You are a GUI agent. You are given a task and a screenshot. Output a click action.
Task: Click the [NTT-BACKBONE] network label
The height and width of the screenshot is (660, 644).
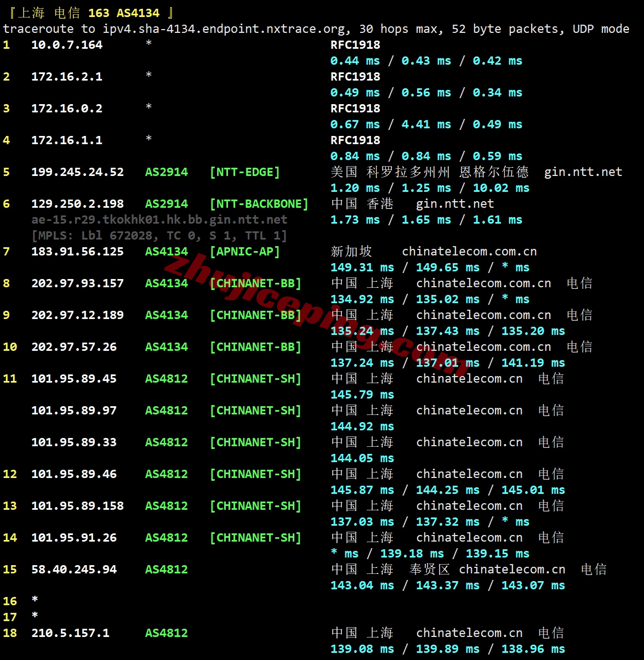pos(259,204)
